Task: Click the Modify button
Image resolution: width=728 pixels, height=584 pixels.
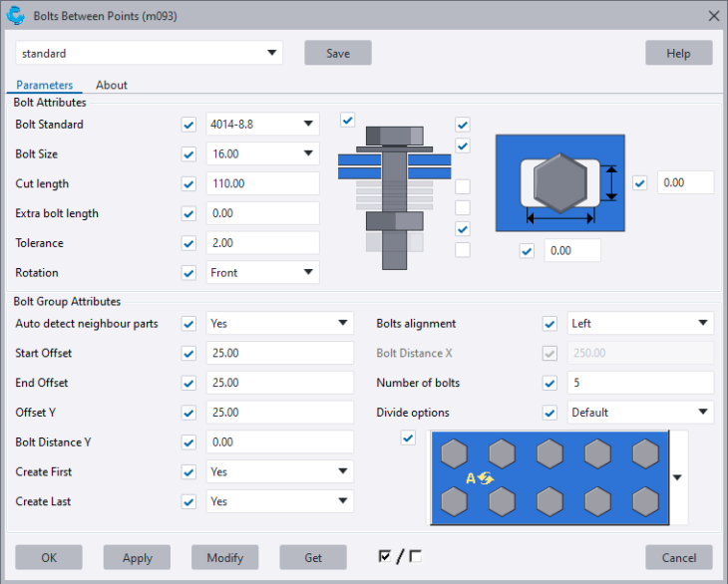Action: 225,557
